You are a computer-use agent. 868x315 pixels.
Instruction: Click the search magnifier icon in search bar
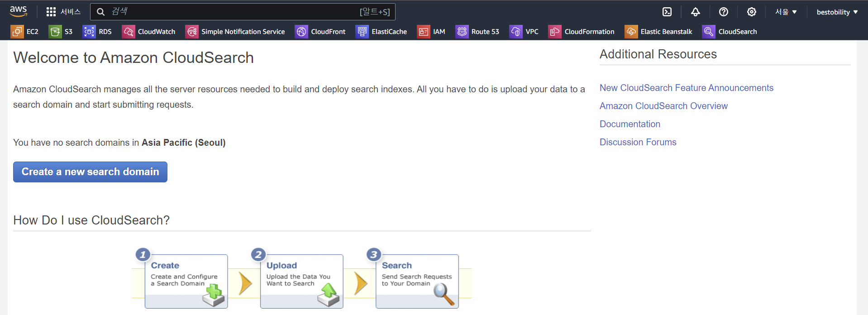[101, 12]
